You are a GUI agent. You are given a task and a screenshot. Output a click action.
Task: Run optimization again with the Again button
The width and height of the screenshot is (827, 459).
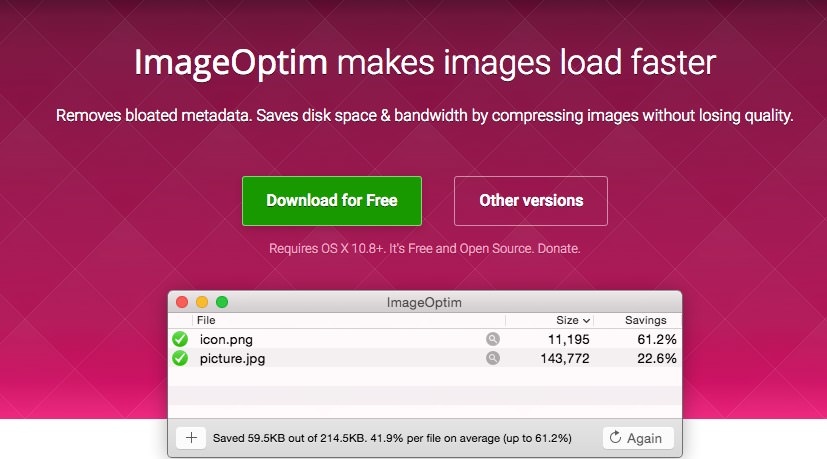638,438
